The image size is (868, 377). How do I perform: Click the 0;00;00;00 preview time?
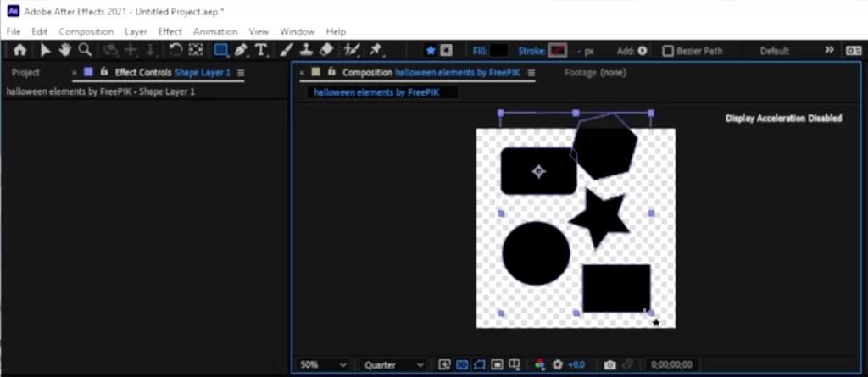(671, 365)
